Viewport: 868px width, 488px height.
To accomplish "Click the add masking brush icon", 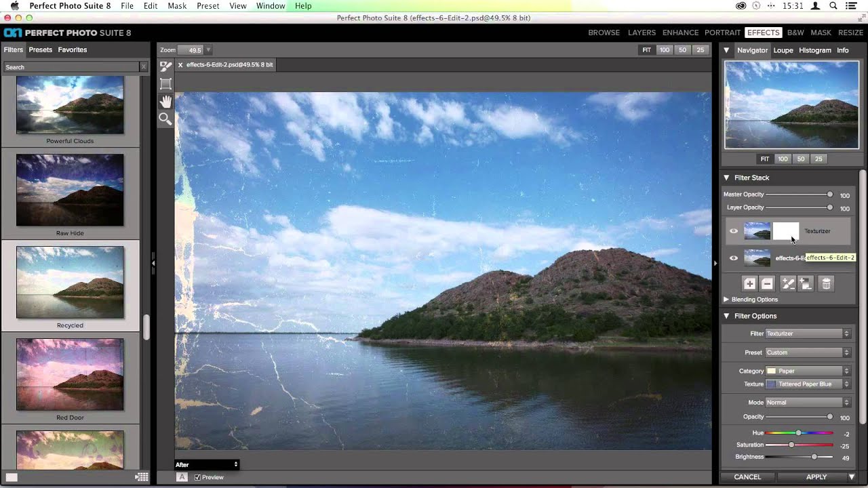I will [788, 284].
